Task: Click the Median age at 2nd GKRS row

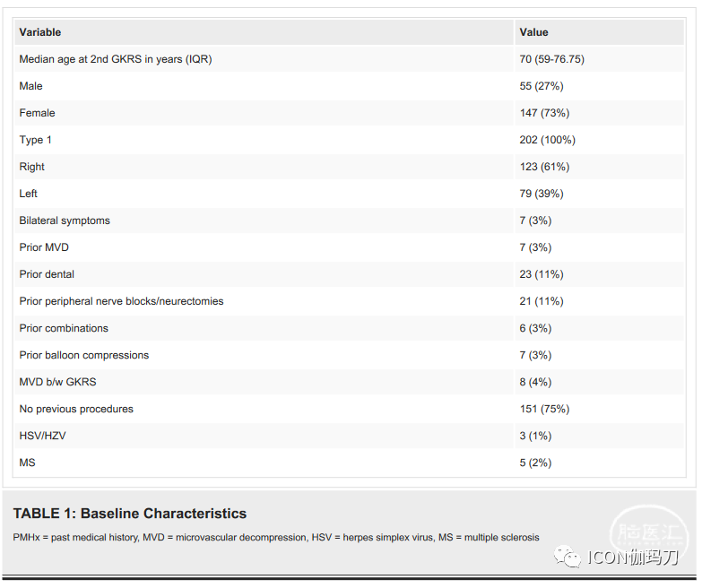Action: click(116, 59)
